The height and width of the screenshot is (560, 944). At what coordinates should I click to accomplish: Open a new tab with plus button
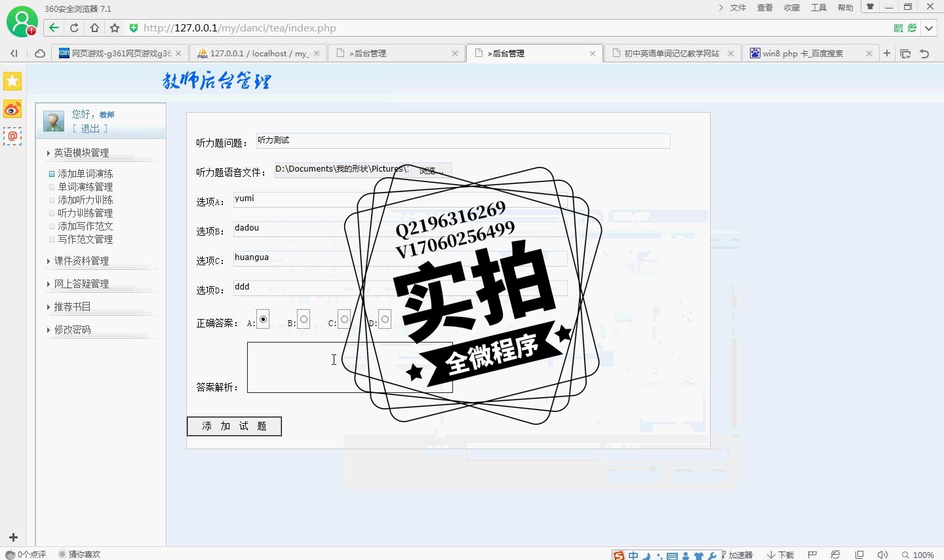click(887, 53)
